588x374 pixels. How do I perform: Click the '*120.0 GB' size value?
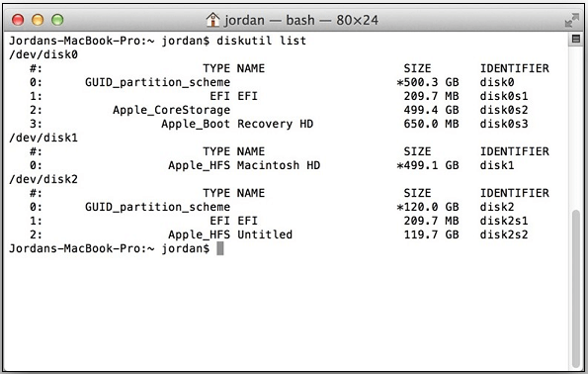point(428,207)
